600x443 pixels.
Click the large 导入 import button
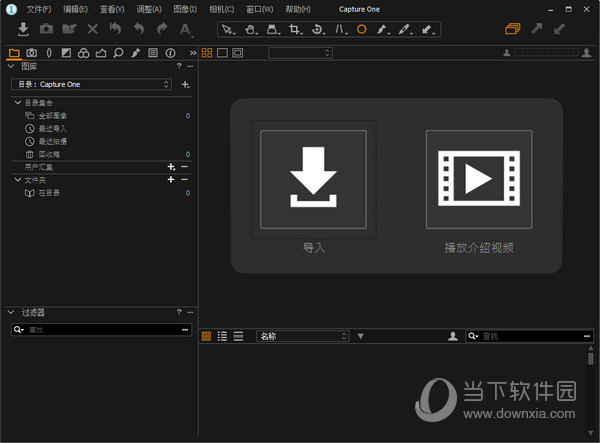pos(313,179)
